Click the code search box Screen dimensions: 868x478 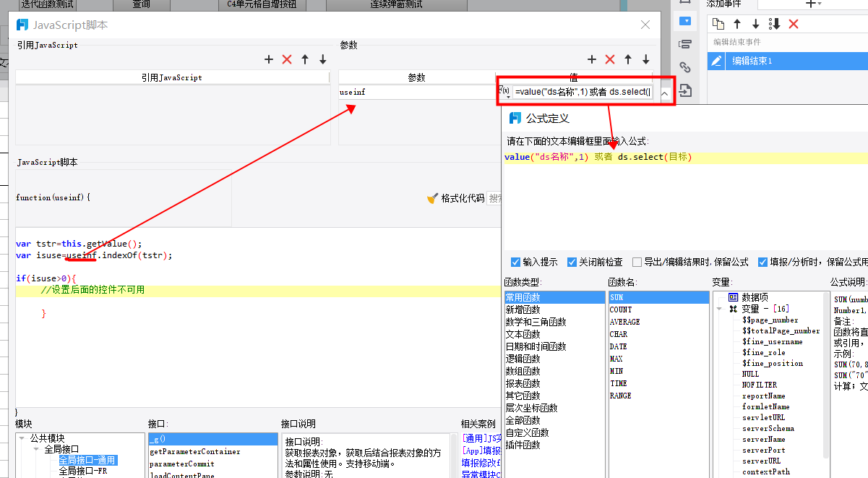[494, 197]
